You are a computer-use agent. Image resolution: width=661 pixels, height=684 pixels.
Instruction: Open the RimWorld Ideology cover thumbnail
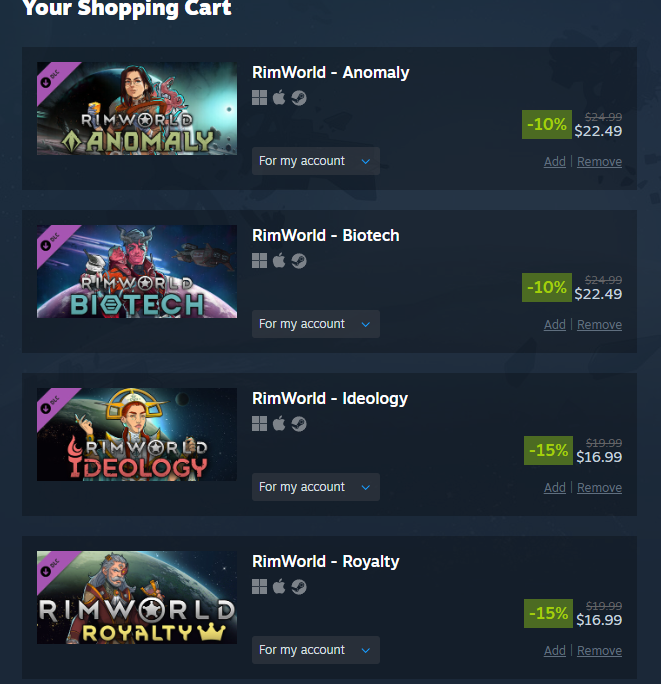click(137, 434)
